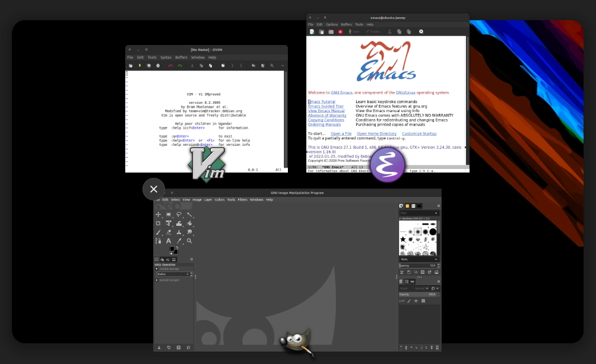Choose the Fuzzy Select wand tool in GIMP
Image resolution: width=596 pixels, height=364 pixels.
(189, 215)
